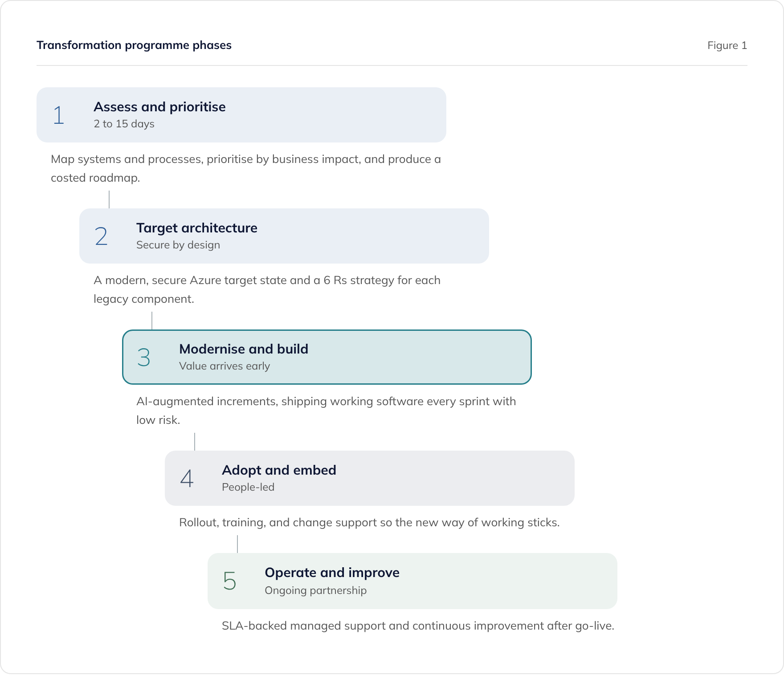Click the phase number 3 numeral
784x675 pixels.
click(144, 357)
